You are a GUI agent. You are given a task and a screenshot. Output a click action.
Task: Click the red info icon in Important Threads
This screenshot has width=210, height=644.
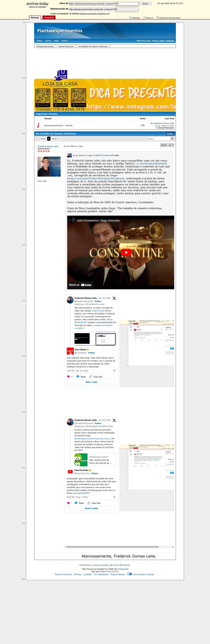click(38, 125)
